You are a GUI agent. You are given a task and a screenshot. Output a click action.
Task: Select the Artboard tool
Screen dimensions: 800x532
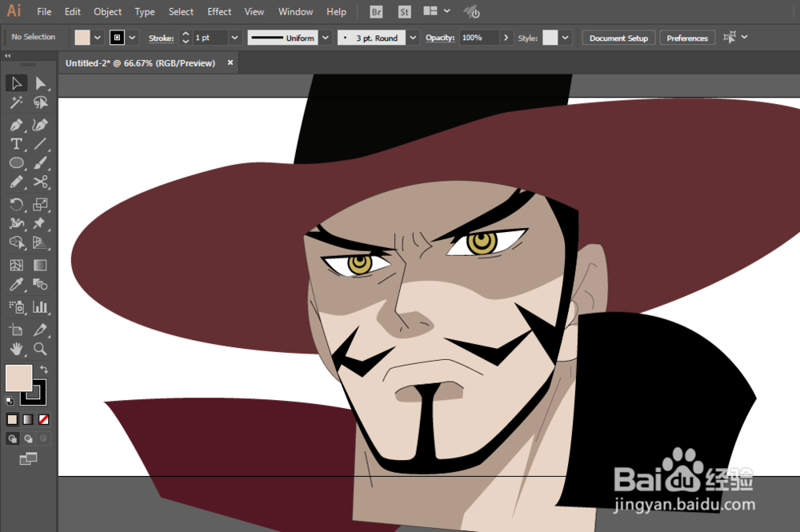point(16,330)
